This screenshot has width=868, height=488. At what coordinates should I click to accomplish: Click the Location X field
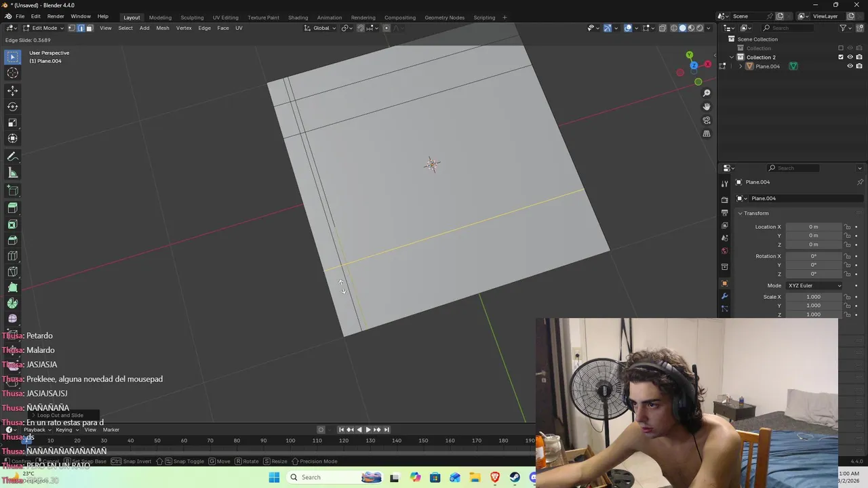(814, 226)
